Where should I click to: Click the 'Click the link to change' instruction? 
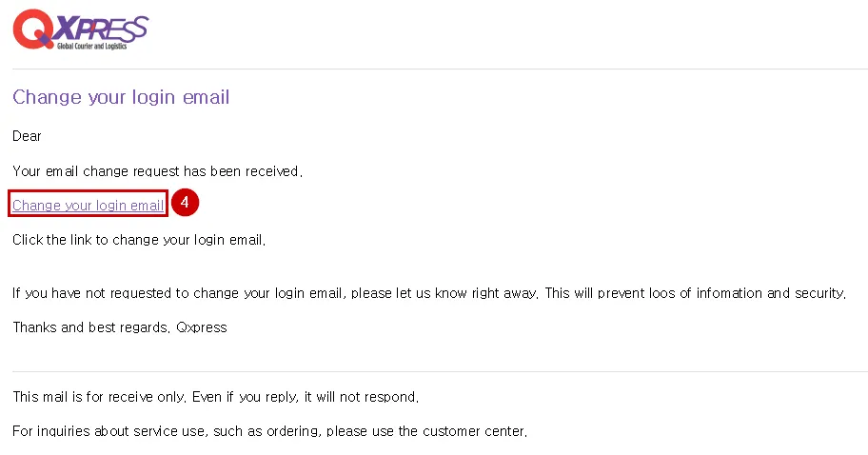(139, 240)
